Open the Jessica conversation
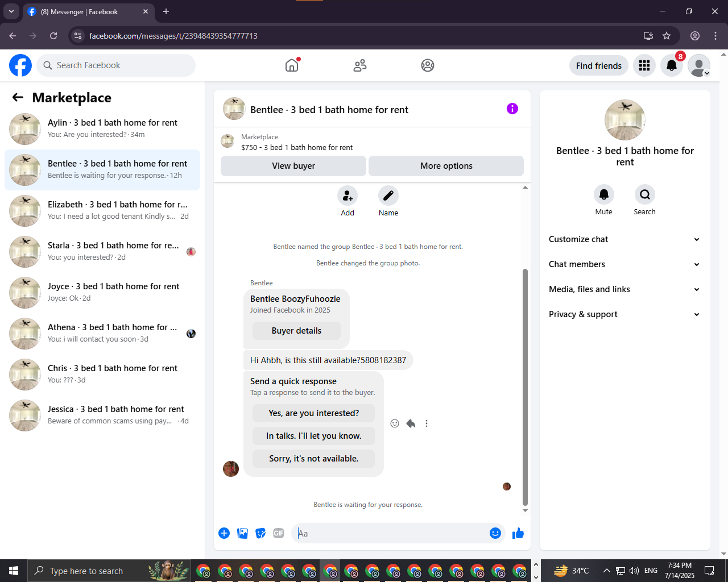The height and width of the screenshot is (582, 728). click(102, 415)
